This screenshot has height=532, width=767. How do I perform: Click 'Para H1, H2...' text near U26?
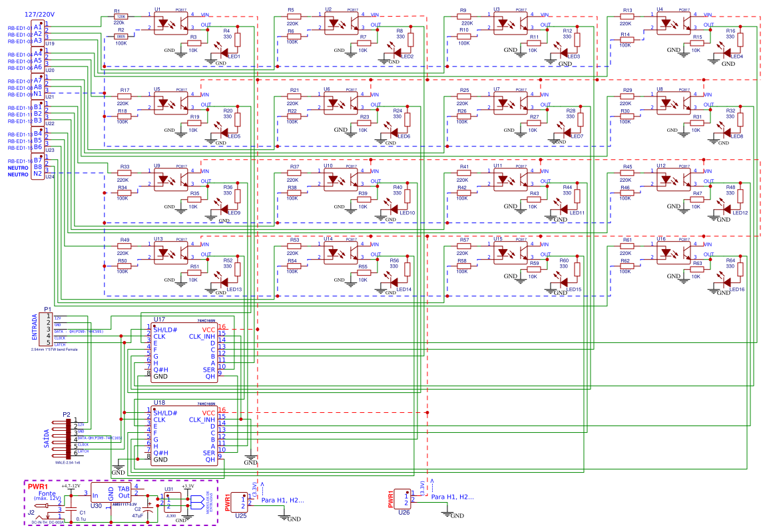click(452, 496)
